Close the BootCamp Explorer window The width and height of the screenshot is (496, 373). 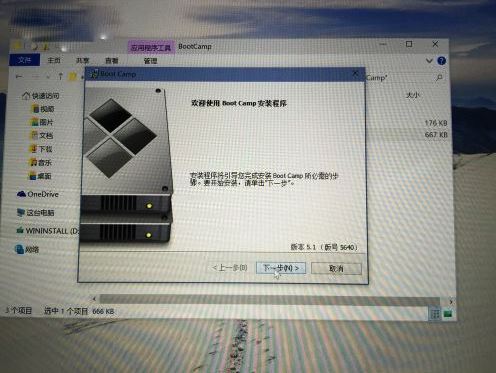click(x=435, y=44)
